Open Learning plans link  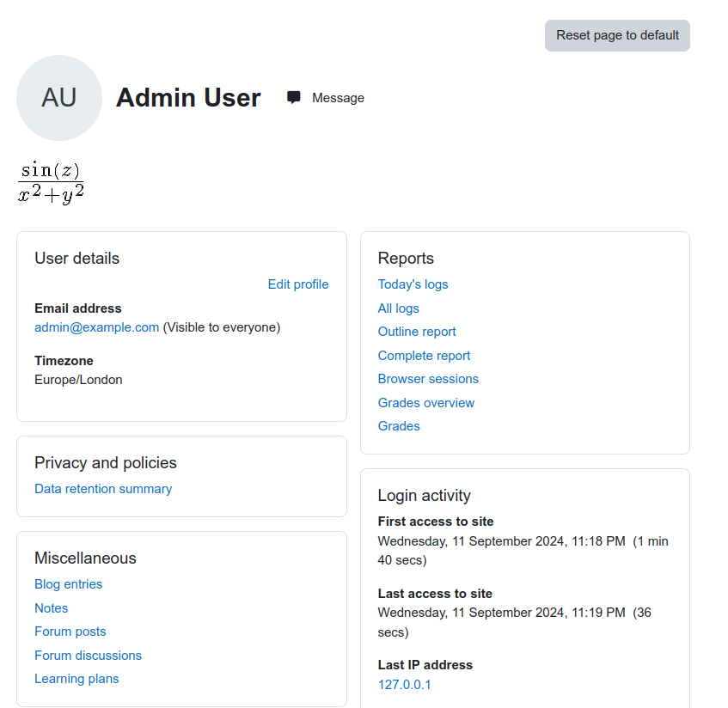(x=76, y=679)
